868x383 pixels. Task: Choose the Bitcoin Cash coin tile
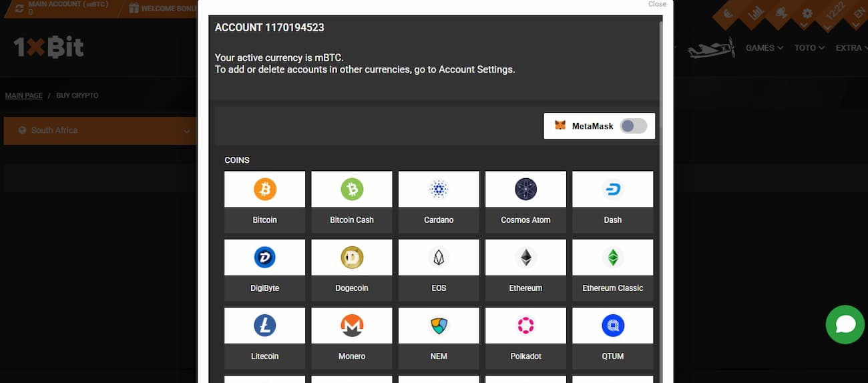click(x=352, y=202)
